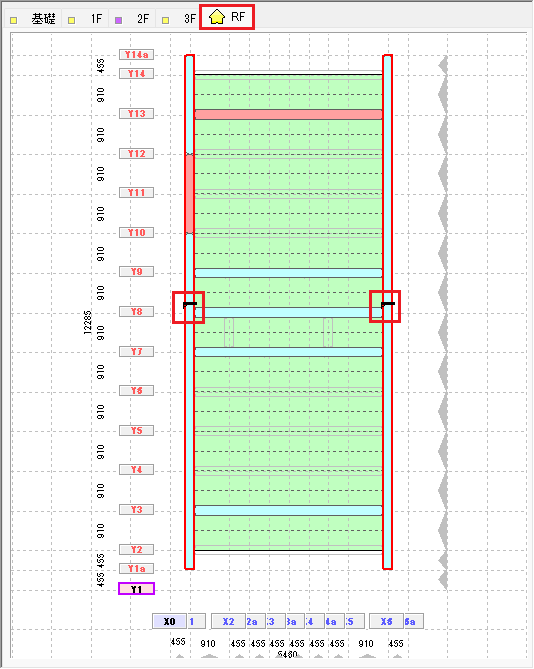Select the pink segment on left vertical beam
534x669 pixels.
click(190, 194)
